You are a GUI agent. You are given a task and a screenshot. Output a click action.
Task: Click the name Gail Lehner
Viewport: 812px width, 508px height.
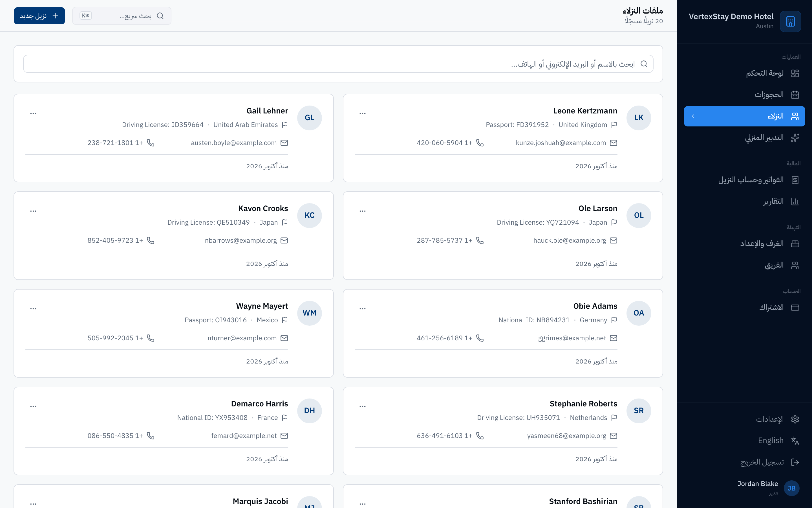(x=267, y=111)
